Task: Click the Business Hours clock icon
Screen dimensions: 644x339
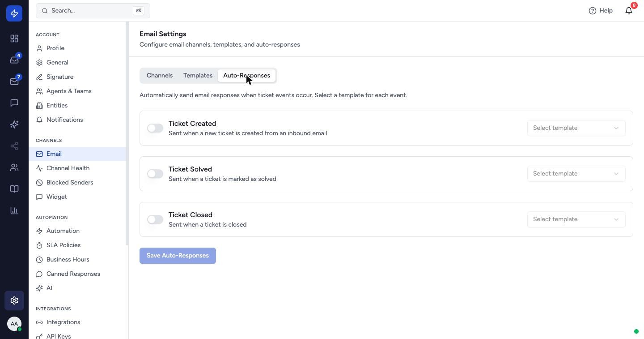Action: (39, 259)
